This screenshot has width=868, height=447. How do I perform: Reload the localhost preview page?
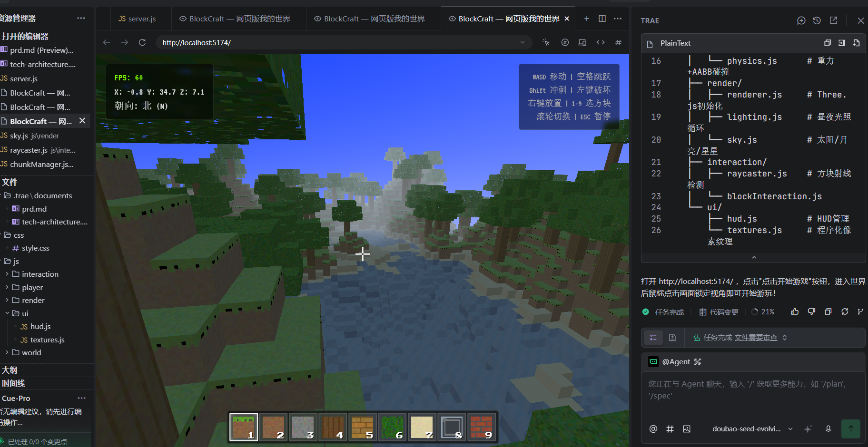(142, 42)
